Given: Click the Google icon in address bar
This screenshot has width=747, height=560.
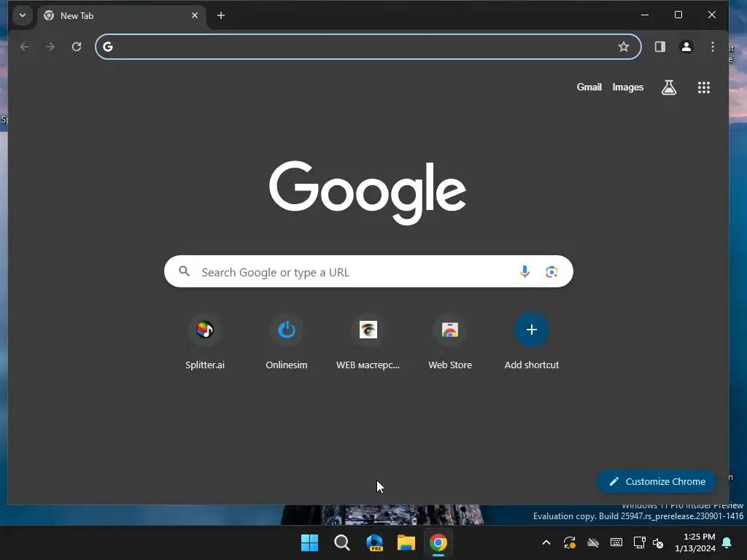Looking at the screenshot, I should pos(108,47).
